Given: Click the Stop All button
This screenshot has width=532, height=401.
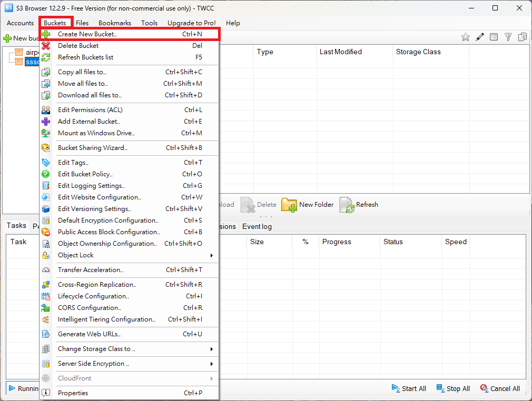Looking at the screenshot, I should pos(454,389).
